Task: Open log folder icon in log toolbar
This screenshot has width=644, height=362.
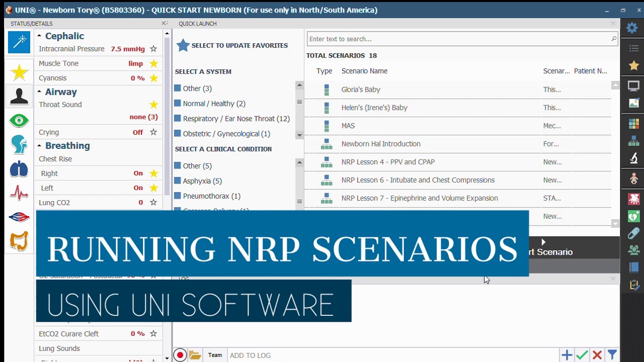Action: 195,355
